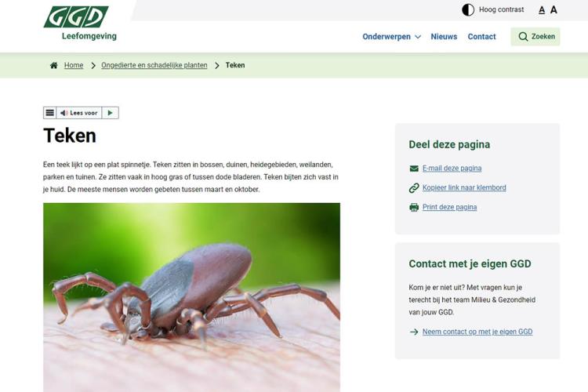
Task: Select the larger text size A
Action: [x=554, y=9]
